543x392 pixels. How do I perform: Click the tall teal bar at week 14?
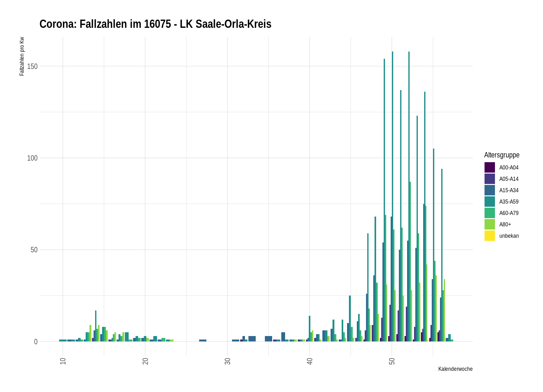click(96, 326)
